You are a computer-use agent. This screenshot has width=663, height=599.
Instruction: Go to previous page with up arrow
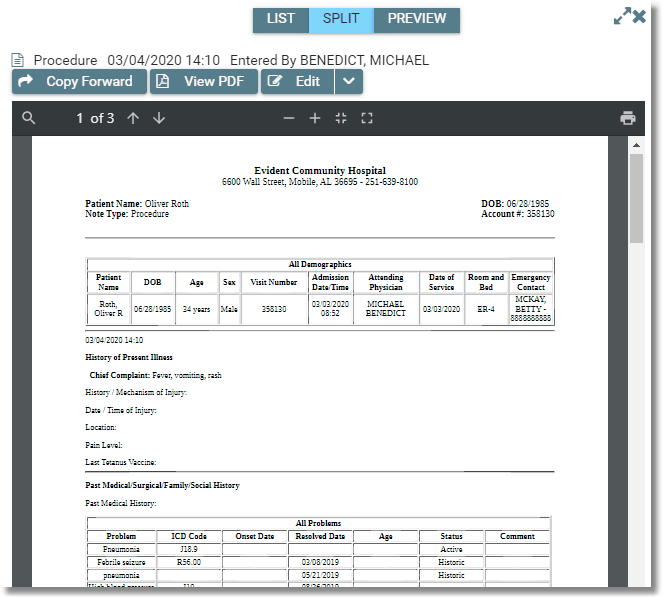(x=133, y=118)
